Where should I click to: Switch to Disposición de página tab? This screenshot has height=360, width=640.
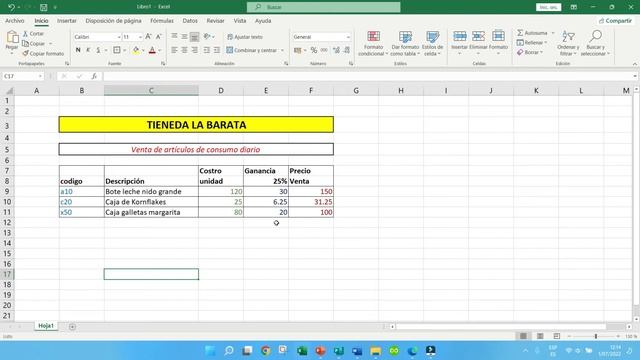(x=113, y=20)
